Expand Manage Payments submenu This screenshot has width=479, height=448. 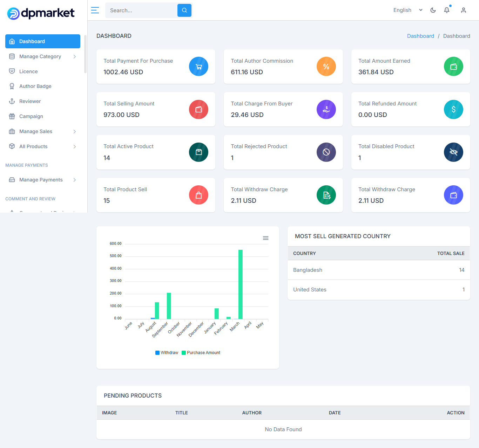click(x=43, y=180)
